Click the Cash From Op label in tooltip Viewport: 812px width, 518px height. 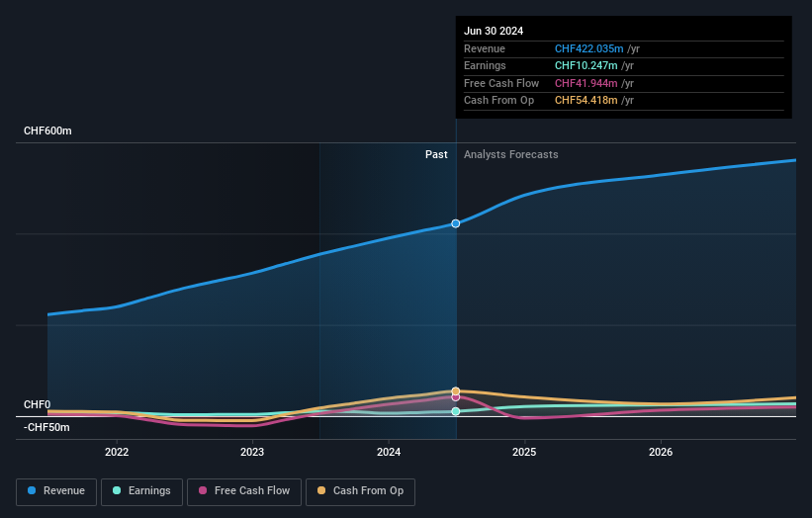(498, 101)
